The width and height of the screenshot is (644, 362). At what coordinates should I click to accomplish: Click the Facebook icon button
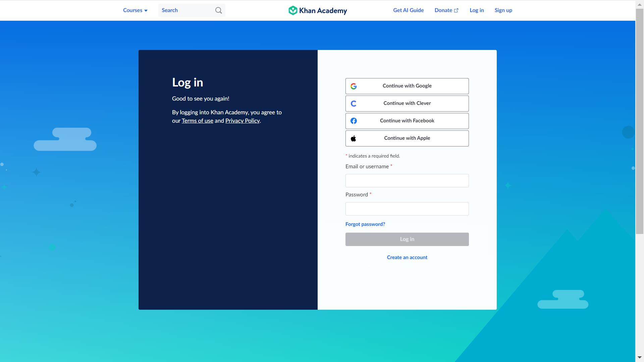pyautogui.click(x=354, y=121)
